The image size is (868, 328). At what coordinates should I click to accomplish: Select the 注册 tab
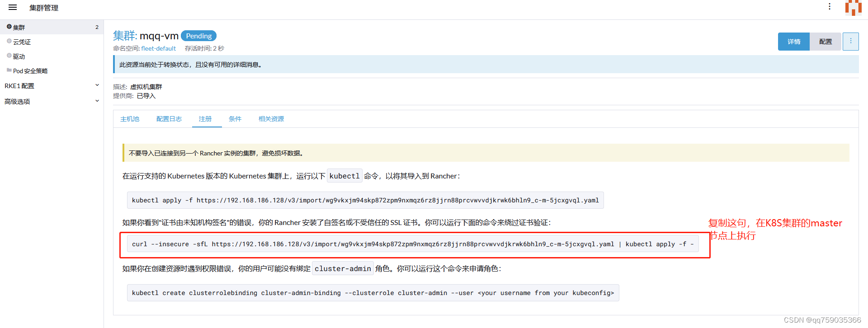coord(205,119)
